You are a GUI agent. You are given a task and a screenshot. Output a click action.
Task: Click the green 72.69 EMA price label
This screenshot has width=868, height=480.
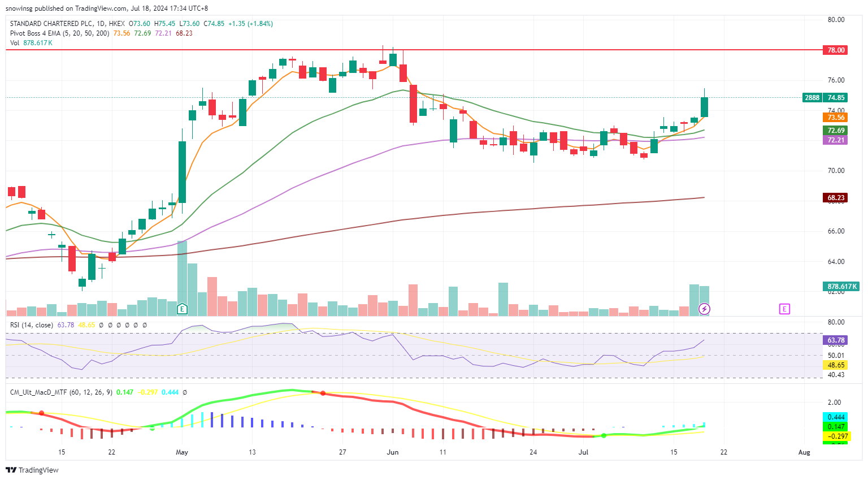[x=836, y=131]
